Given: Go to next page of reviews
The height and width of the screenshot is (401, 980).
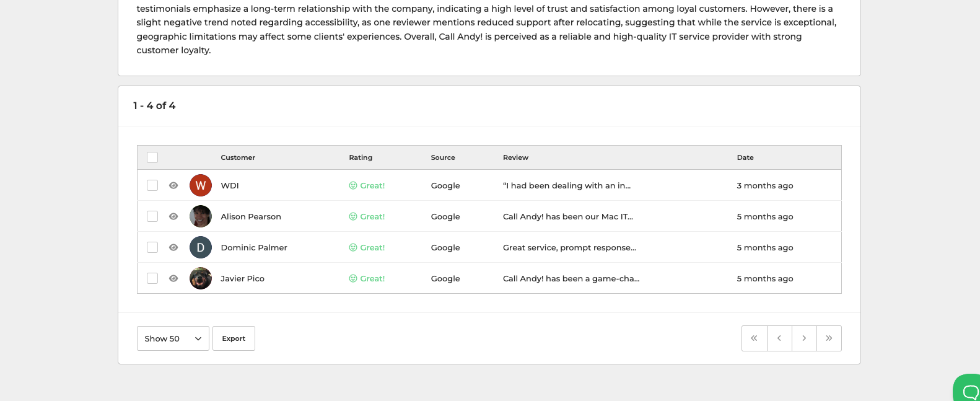Looking at the screenshot, I should pos(804,338).
